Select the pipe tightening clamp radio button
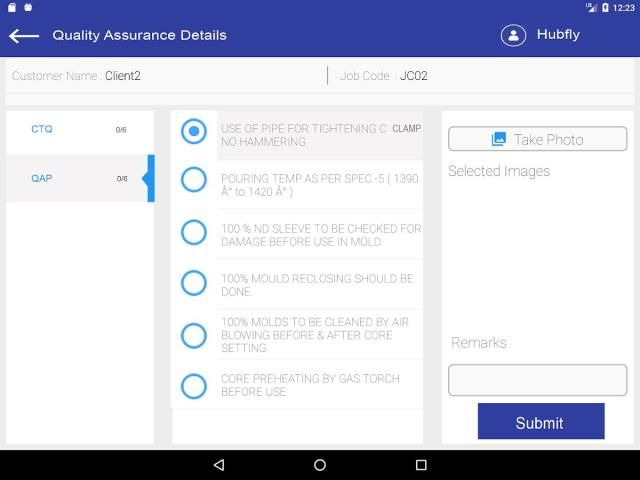 click(x=194, y=132)
